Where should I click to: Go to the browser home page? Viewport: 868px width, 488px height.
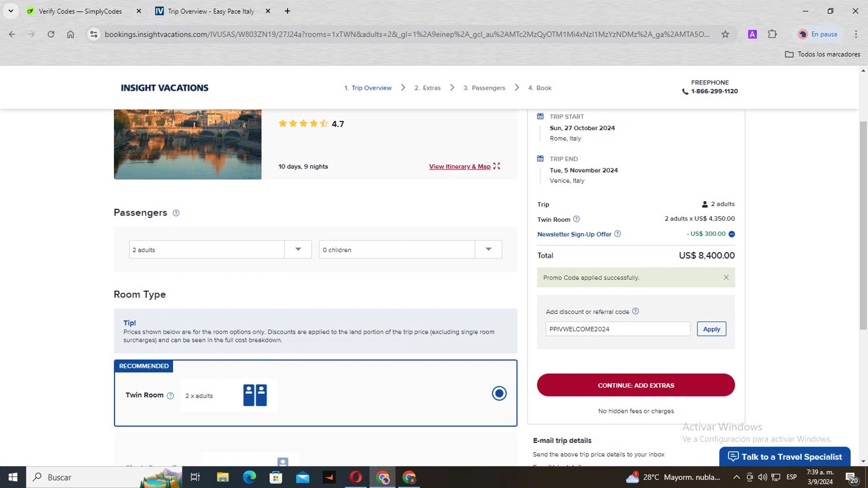pos(71,34)
